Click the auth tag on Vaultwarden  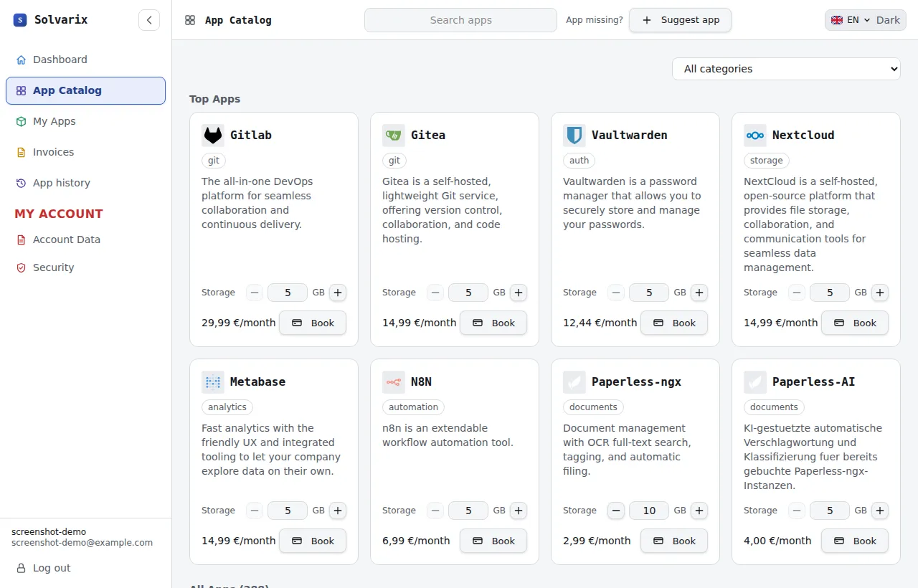579,161
